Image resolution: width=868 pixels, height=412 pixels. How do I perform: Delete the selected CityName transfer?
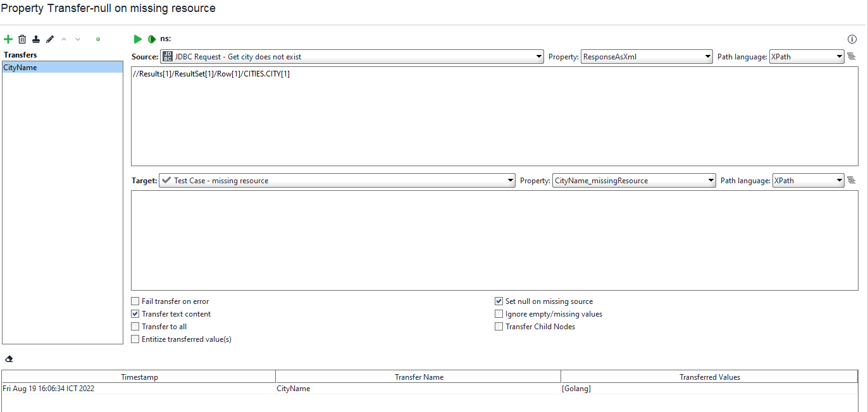tap(22, 39)
